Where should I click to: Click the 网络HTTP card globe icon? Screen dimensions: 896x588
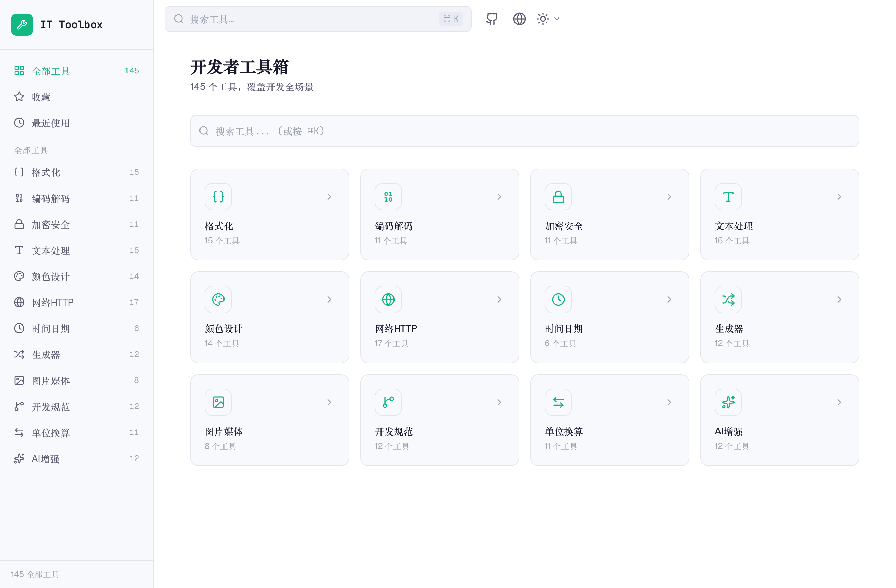[x=388, y=299]
